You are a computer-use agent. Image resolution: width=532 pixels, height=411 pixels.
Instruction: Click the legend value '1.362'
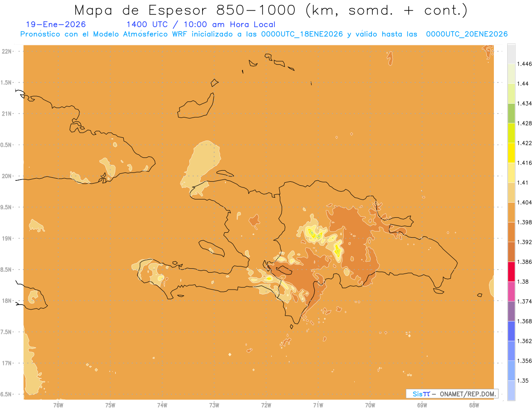pyautogui.click(x=525, y=341)
